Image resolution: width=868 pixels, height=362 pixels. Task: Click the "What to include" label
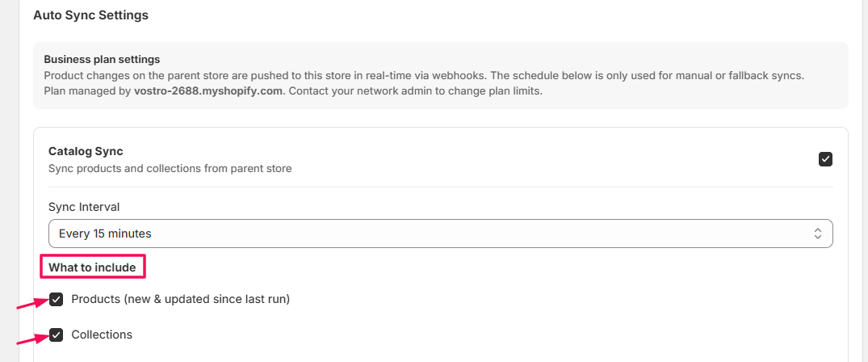click(92, 267)
